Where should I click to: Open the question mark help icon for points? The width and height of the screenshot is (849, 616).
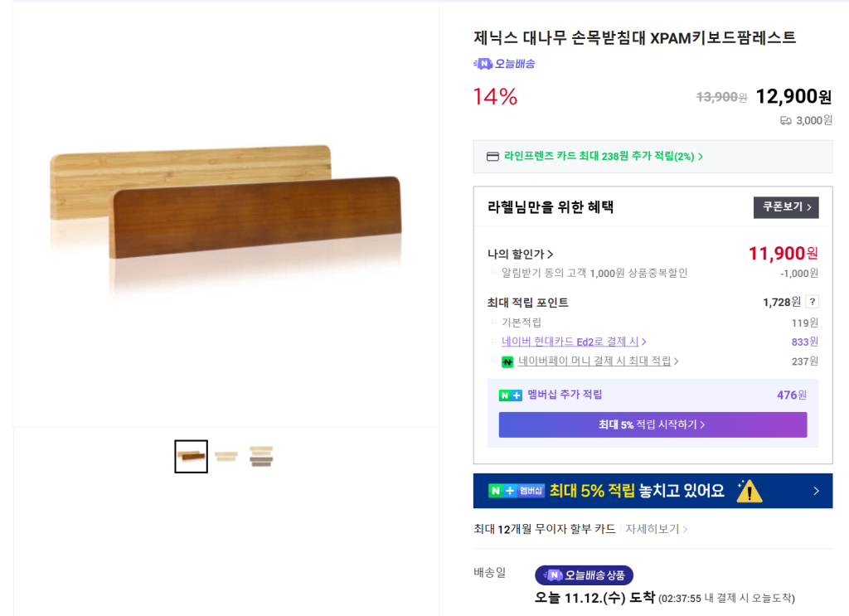(x=813, y=302)
